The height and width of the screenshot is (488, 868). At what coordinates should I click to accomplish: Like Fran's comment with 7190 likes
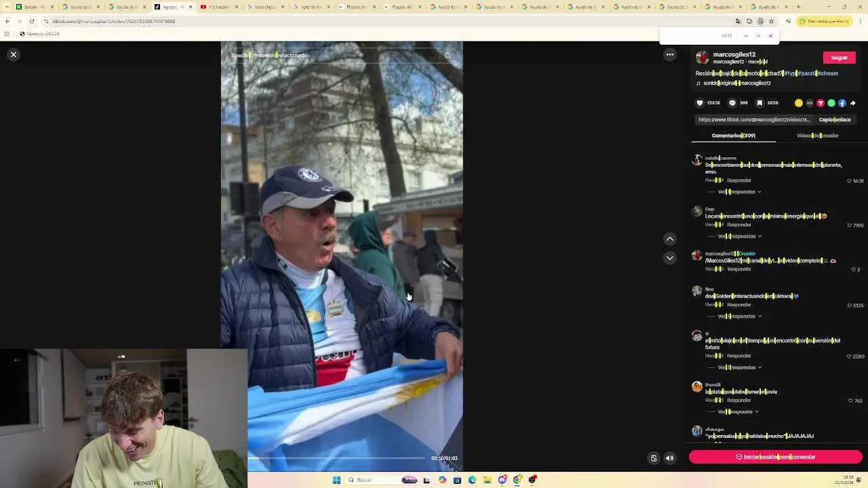(x=849, y=226)
